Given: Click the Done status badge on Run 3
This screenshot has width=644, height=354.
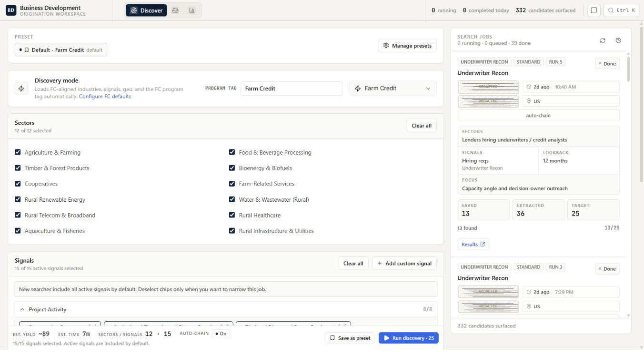Looking at the screenshot, I should (607, 269).
